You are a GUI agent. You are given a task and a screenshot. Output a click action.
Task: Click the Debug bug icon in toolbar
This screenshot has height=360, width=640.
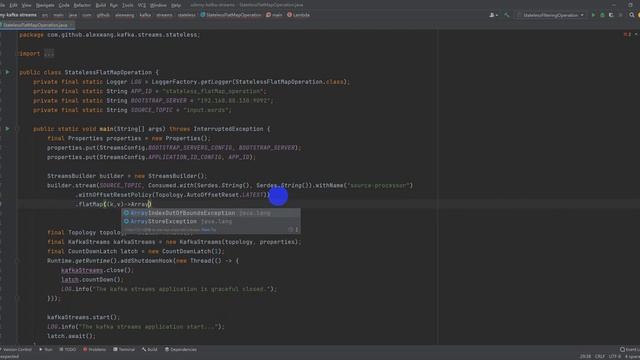tap(602, 15)
